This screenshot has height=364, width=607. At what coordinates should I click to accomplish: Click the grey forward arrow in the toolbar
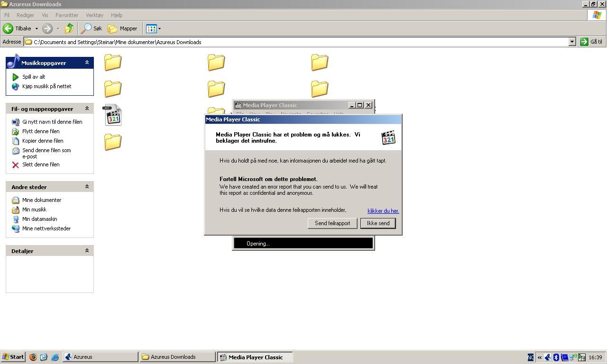tap(47, 28)
